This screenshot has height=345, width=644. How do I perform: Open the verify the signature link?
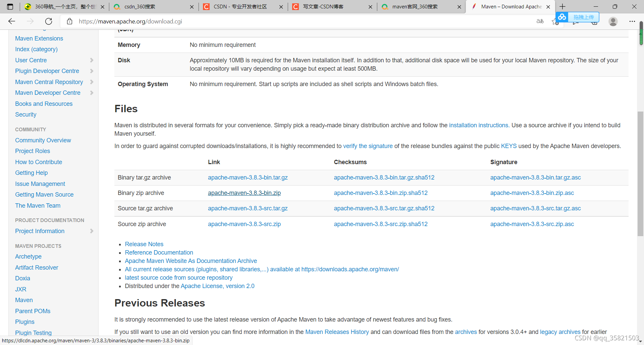368,146
